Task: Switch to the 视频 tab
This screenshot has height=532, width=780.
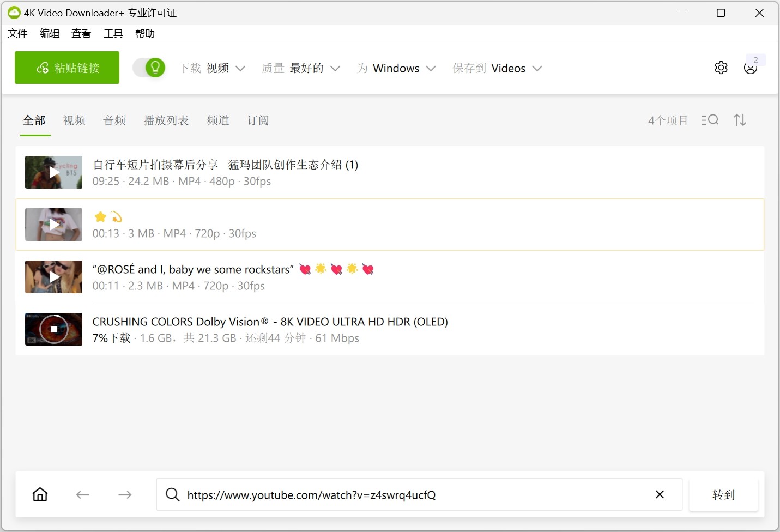Action: (x=75, y=120)
